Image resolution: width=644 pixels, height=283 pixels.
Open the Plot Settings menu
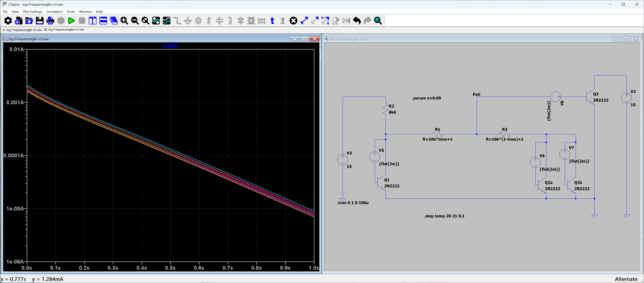click(32, 12)
